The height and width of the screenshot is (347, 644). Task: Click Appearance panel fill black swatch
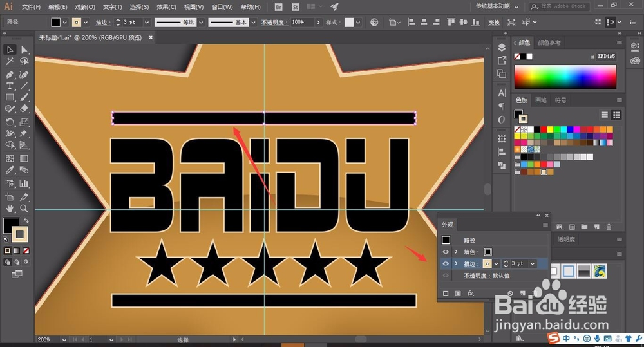[488, 252]
